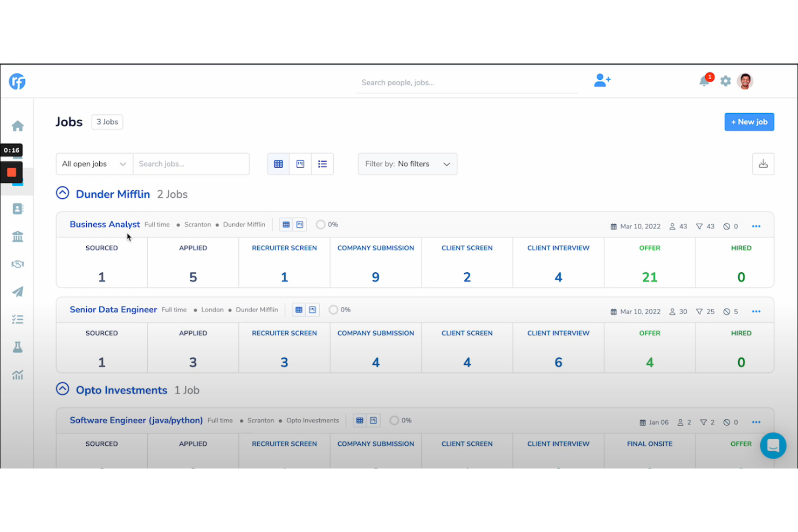This screenshot has width=798, height=532.
Task: Open the Home icon in the sidebar
Action: 17,126
